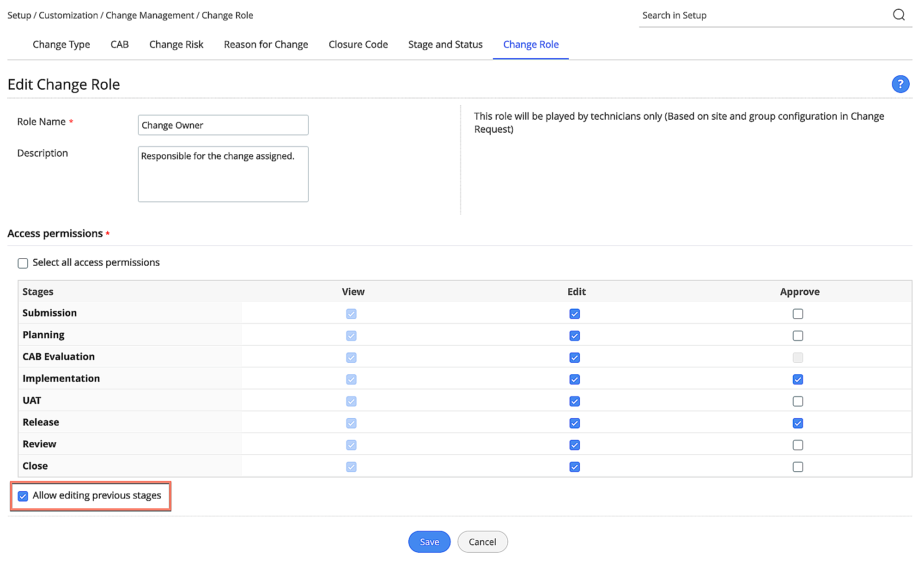Open Change Management breadcrumb link
This screenshot has width=924, height=567.
click(x=149, y=15)
